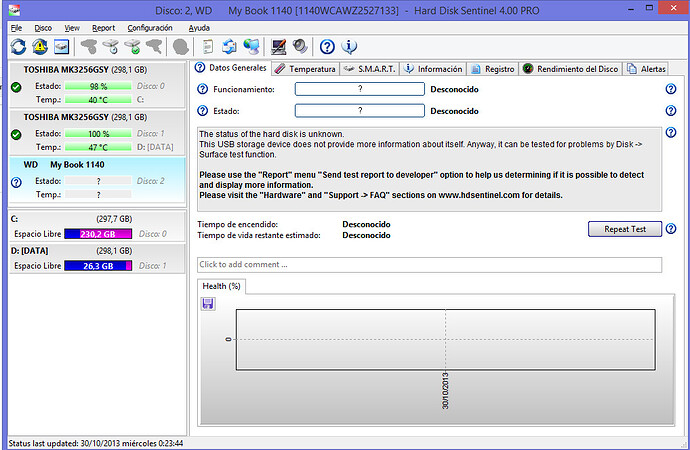Open the Disco menu
Image resolution: width=690 pixels, height=450 pixels.
point(43,28)
